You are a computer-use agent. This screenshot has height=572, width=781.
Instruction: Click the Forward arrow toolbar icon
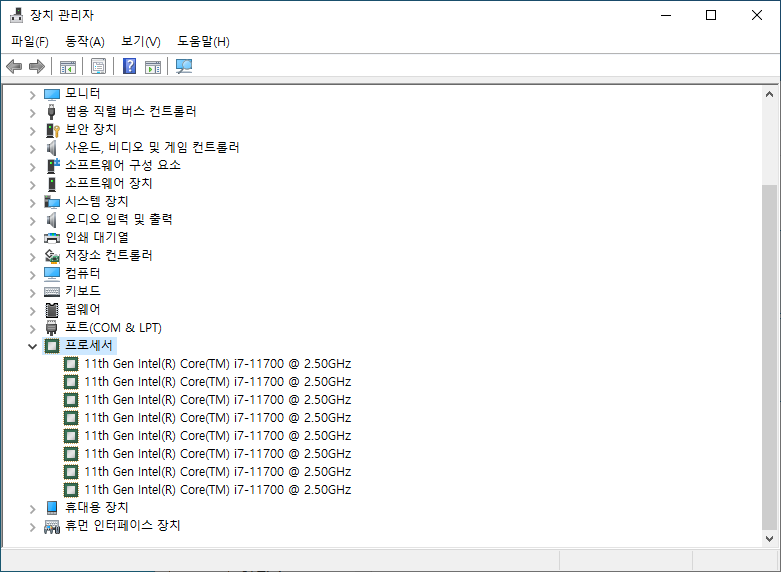[37, 66]
